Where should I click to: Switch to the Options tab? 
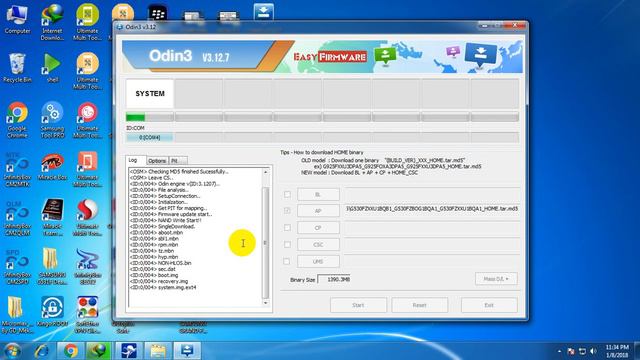tap(157, 161)
